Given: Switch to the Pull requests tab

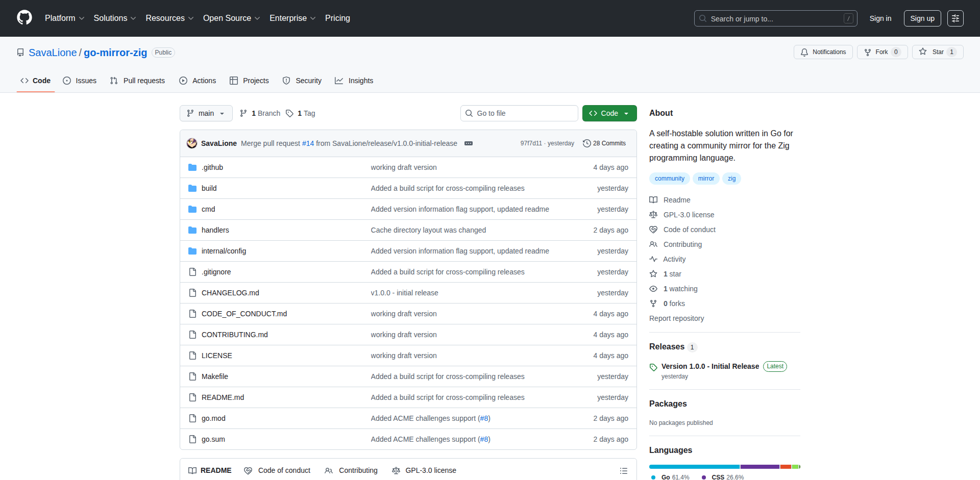Looking at the screenshot, I should [138, 81].
